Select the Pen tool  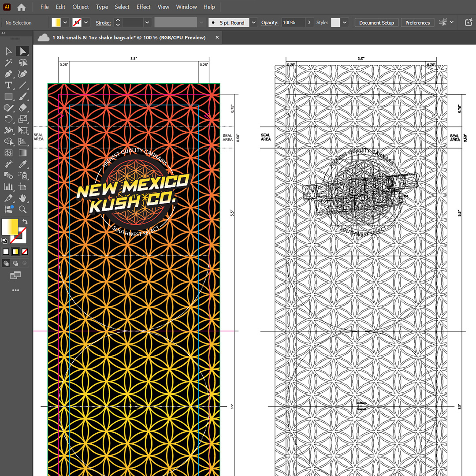8,74
